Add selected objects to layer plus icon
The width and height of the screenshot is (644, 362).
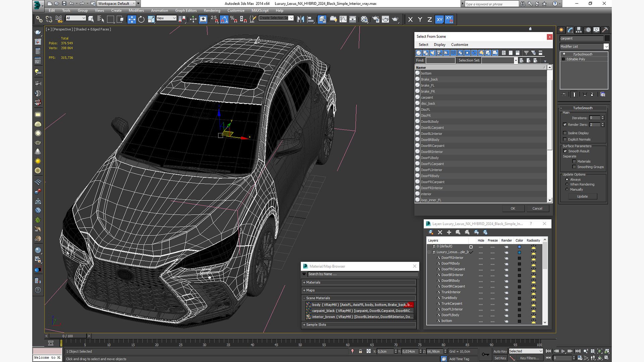(x=449, y=232)
